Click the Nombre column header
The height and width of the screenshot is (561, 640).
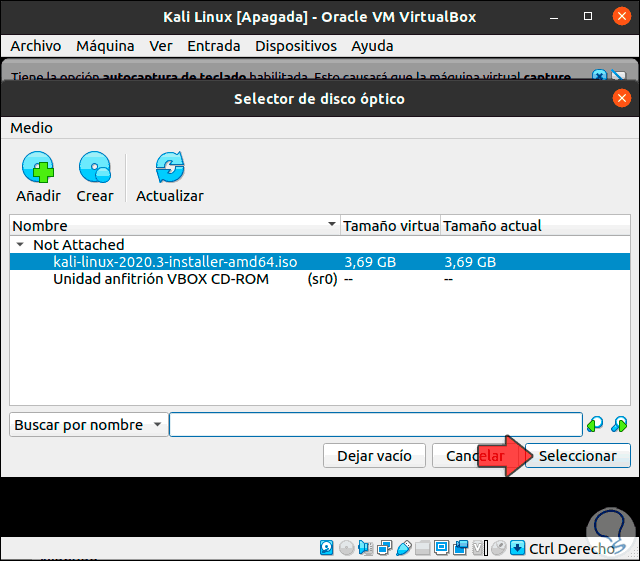175,225
